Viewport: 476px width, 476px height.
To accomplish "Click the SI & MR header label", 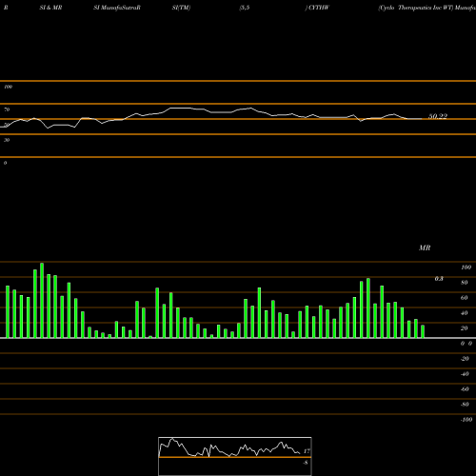I will [50, 8].
